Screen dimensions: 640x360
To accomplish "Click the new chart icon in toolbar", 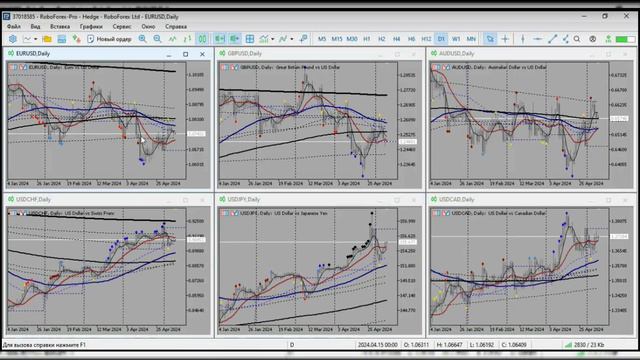I will point(27,39).
